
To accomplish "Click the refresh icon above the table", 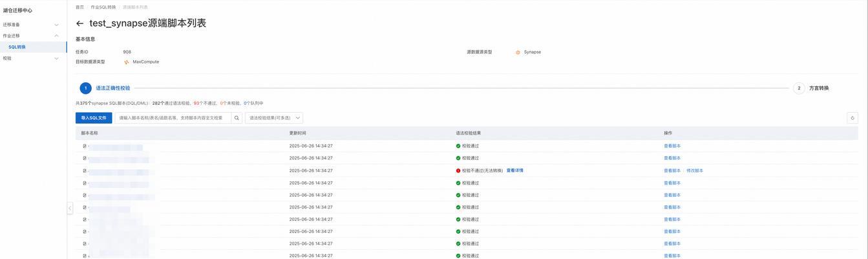I will (x=852, y=118).
